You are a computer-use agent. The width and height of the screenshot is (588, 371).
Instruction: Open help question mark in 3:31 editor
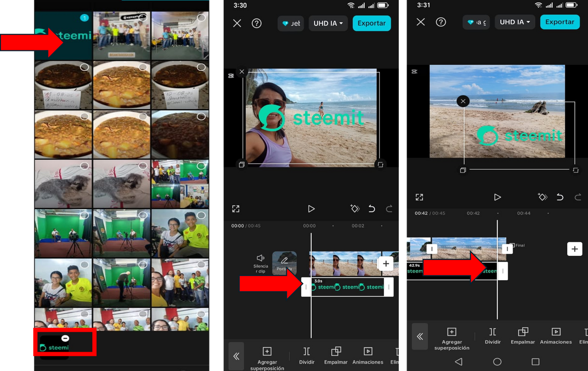click(441, 22)
